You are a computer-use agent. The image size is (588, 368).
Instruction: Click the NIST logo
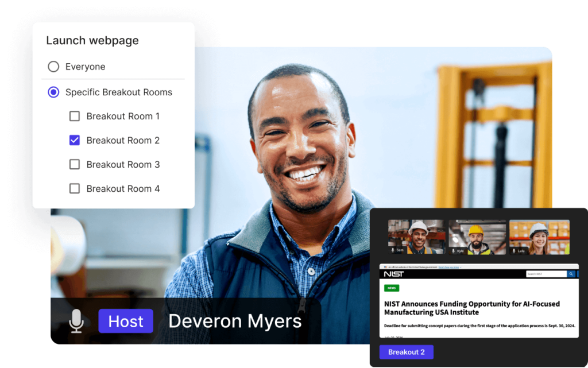395,274
